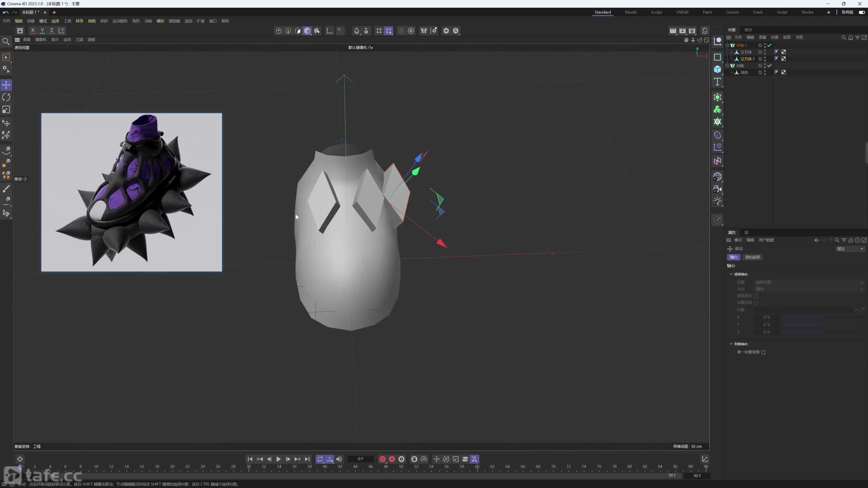868x488 pixels.
Task: Switch to the 场次 tab in object manager
Action: click(748, 30)
